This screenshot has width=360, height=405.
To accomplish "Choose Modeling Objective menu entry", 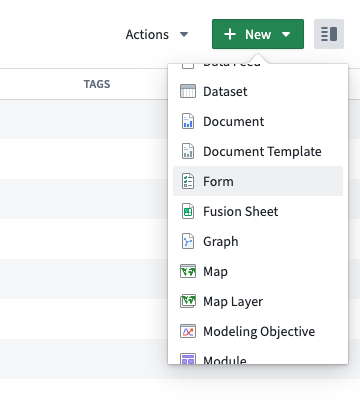I will click(258, 331).
